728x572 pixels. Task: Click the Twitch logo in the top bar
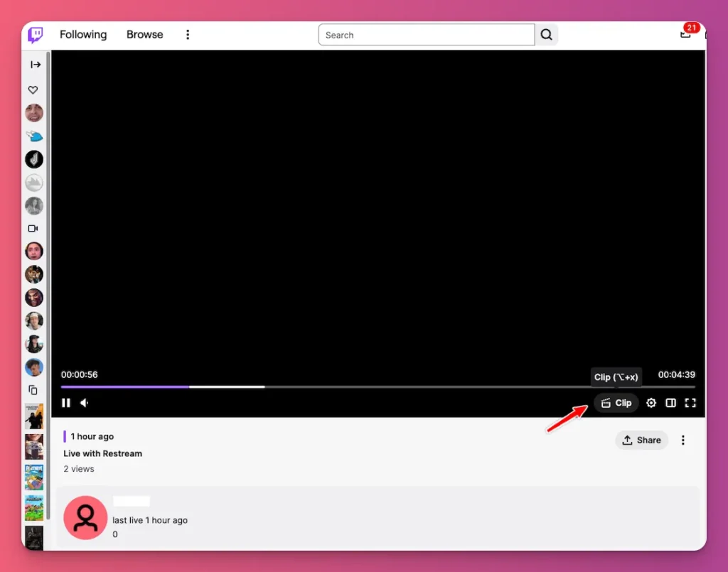(x=35, y=34)
